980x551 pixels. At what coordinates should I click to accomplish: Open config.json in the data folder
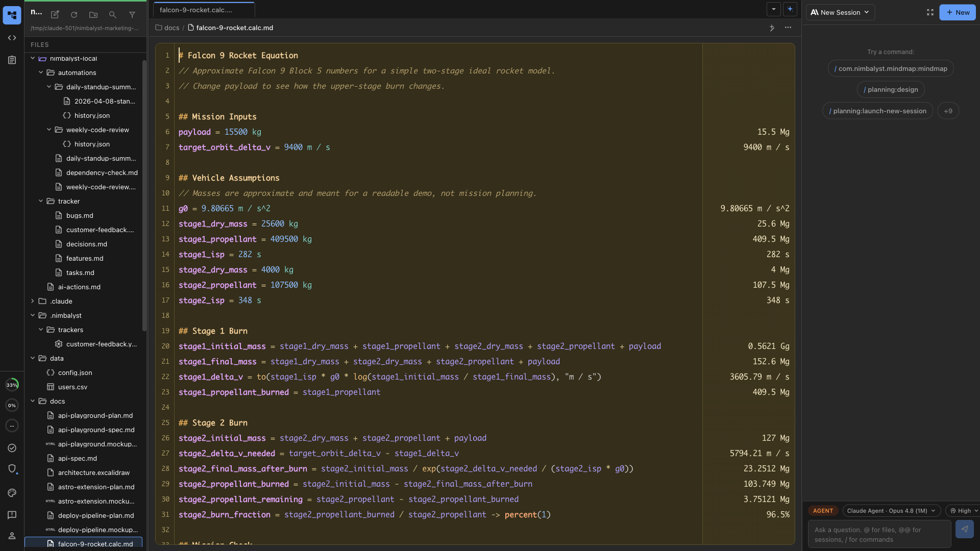[x=75, y=372]
